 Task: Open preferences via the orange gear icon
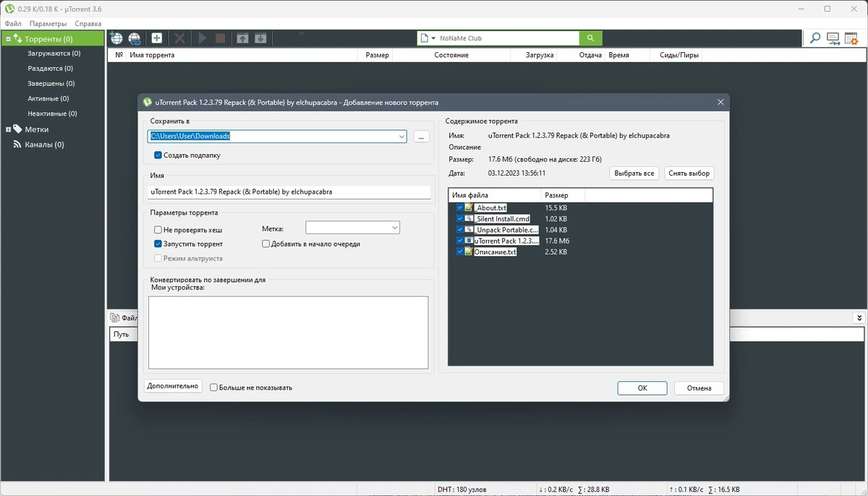pyautogui.click(x=851, y=38)
